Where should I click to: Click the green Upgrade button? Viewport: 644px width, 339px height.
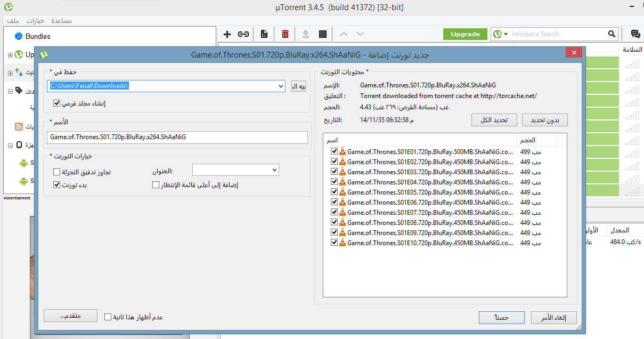tap(465, 34)
